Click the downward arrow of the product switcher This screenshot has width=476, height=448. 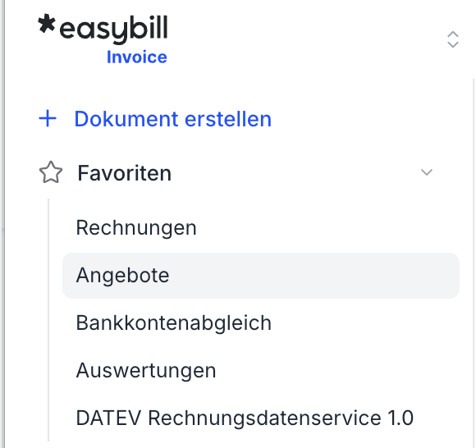tap(453, 44)
